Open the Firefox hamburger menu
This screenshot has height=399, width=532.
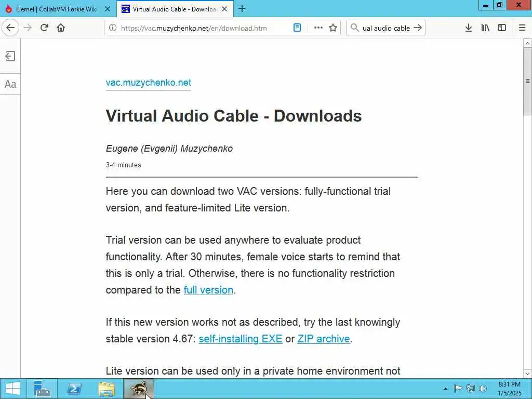click(522, 28)
